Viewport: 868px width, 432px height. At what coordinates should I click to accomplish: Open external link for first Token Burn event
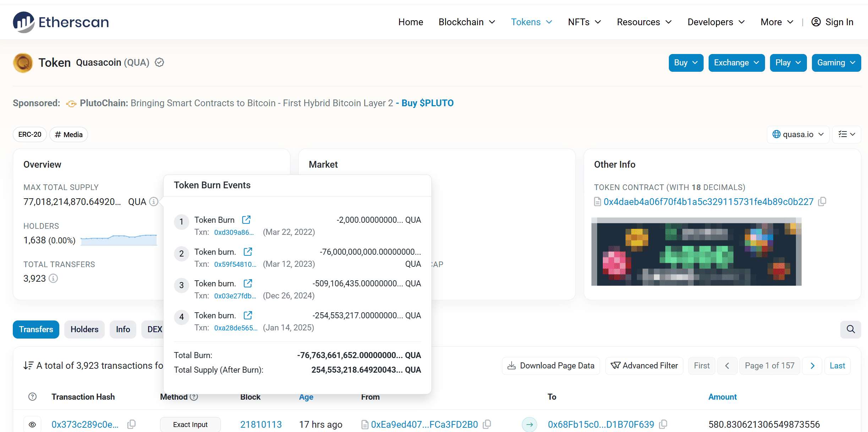click(x=246, y=220)
